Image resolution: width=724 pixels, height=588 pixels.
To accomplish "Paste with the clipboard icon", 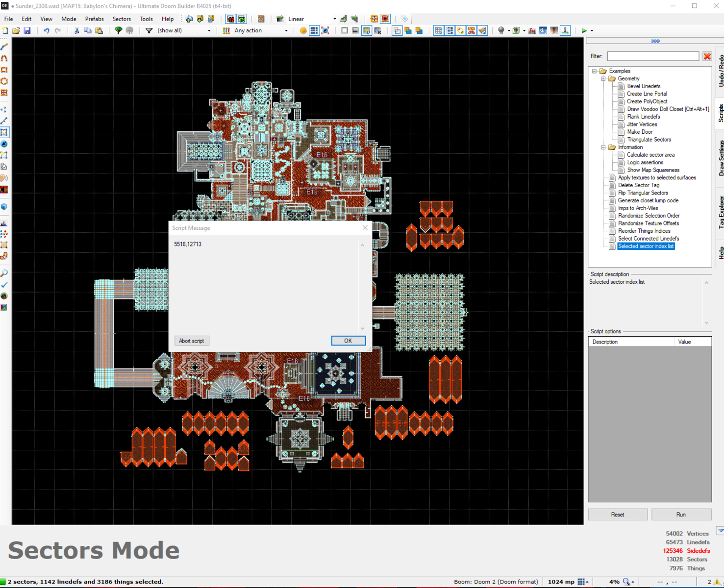I will tap(99, 30).
